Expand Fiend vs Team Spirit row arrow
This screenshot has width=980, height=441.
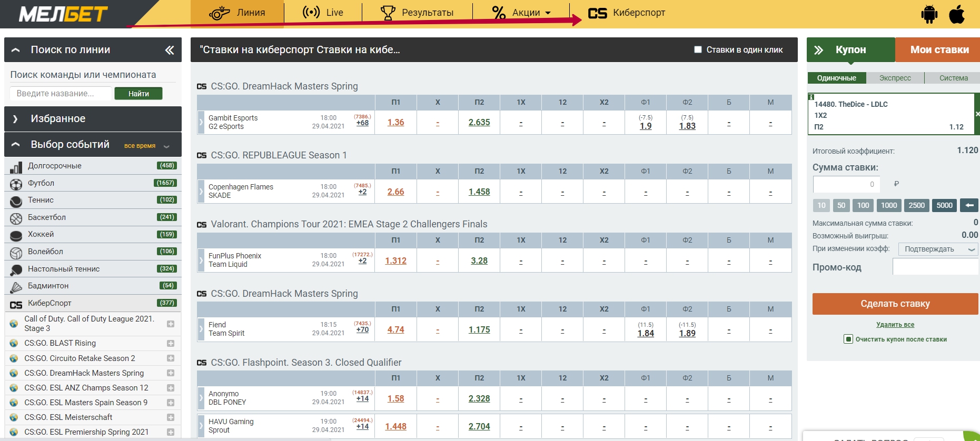click(201, 329)
